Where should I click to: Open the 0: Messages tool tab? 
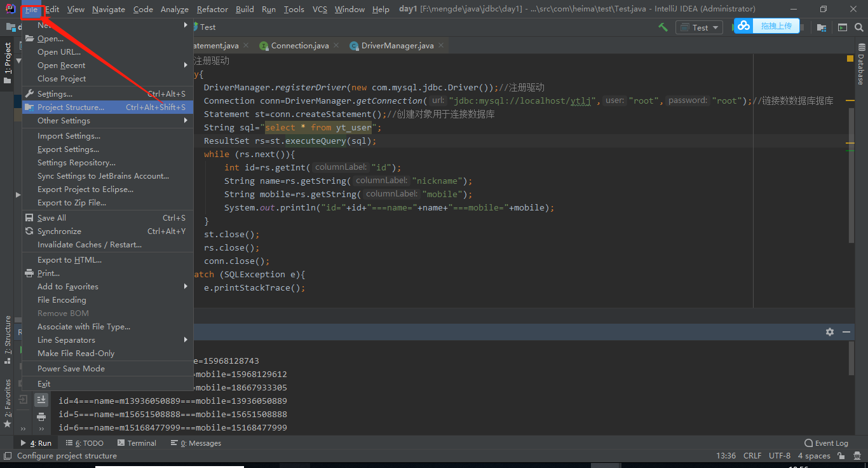[x=196, y=443]
